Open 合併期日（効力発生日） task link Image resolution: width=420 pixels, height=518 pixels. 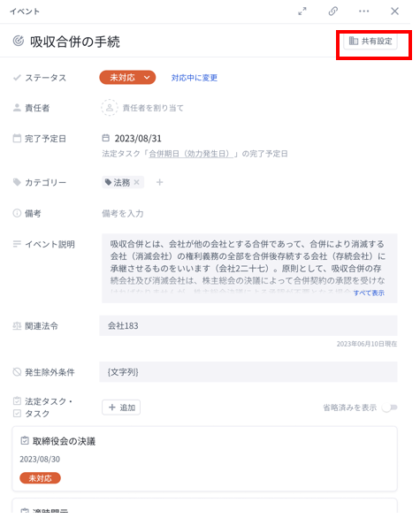pyautogui.click(x=191, y=154)
